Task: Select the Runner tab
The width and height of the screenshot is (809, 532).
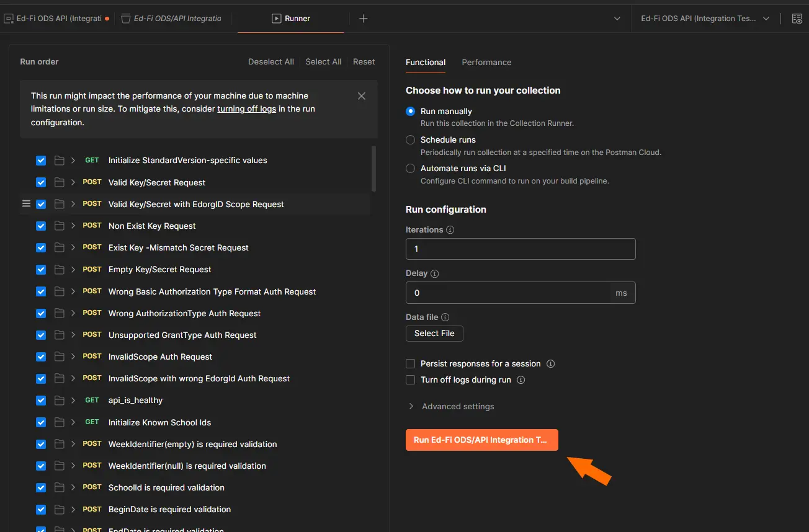Action: coord(291,19)
